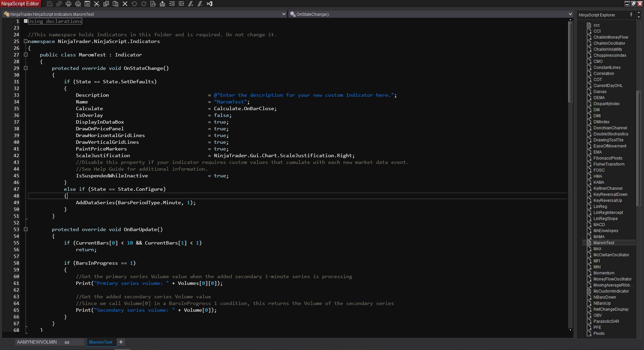Collapse the OnStateChange method at line 29
Screen dimensions: 644x350
26,68
